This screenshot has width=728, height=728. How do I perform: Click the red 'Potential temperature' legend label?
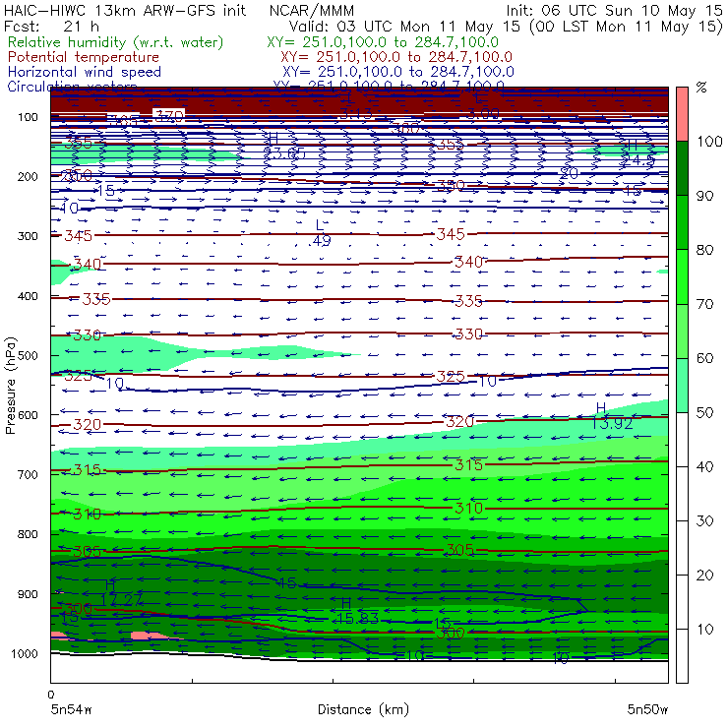(84, 57)
